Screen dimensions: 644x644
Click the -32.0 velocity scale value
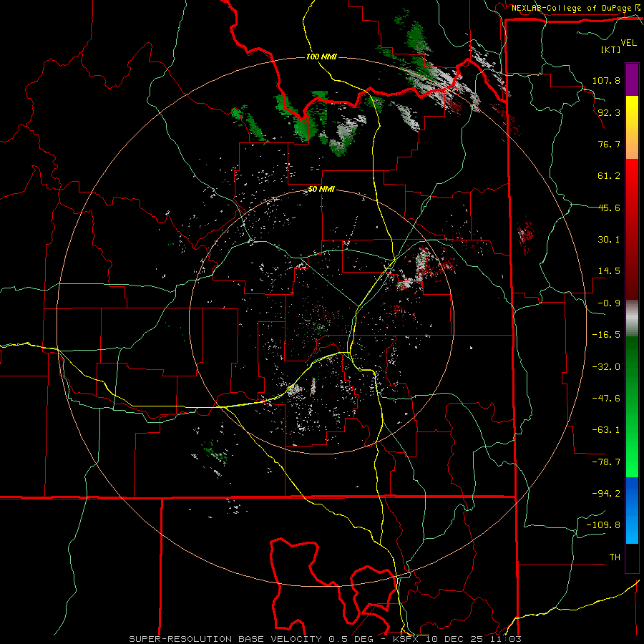[x=606, y=367]
